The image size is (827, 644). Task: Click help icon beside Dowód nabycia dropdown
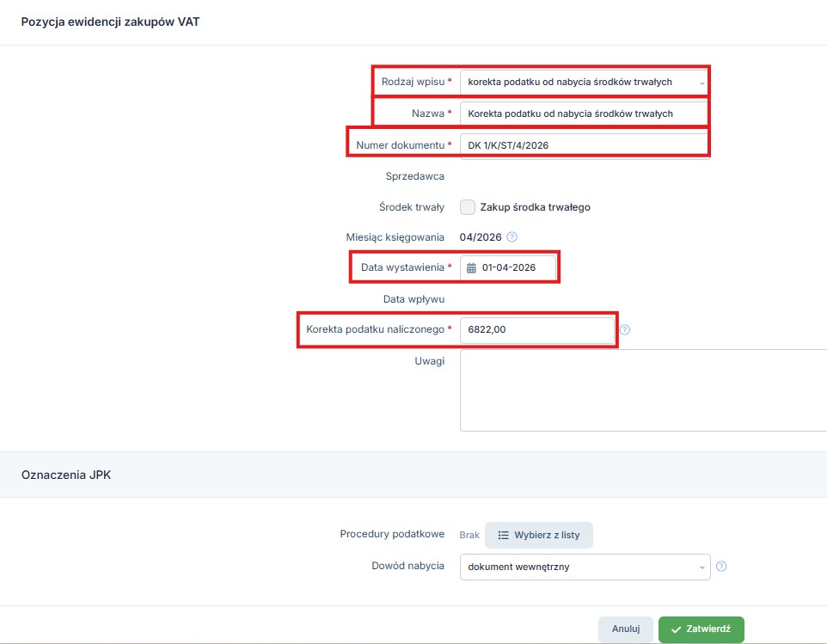[x=721, y=567]
